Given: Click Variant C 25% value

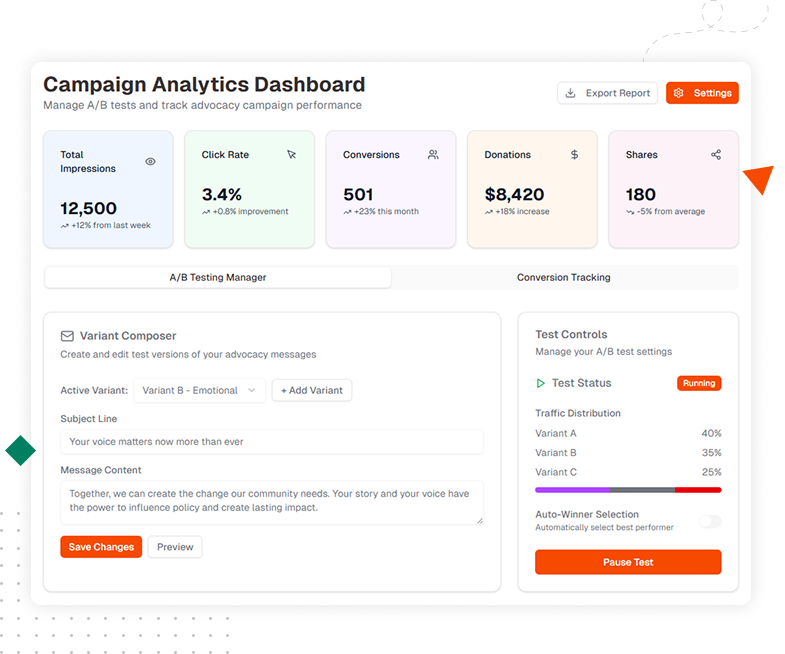Looking at the screenshot, I should click(711, 472).
